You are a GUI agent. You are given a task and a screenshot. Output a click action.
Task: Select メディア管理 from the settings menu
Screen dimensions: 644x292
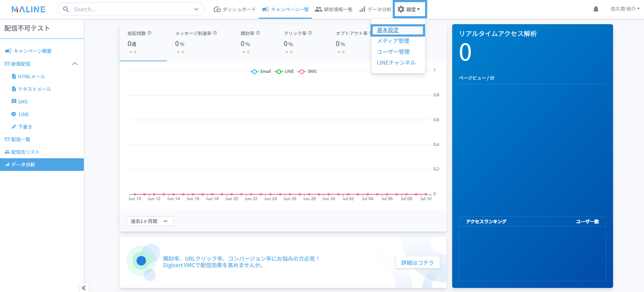click(x=393, y=41)
